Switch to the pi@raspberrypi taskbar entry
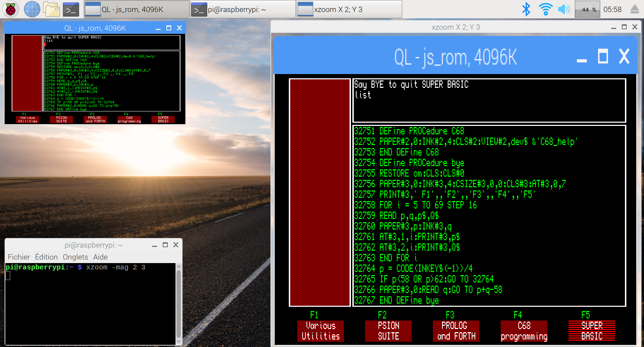Screen dimensions: 644x347 point(243,9)
